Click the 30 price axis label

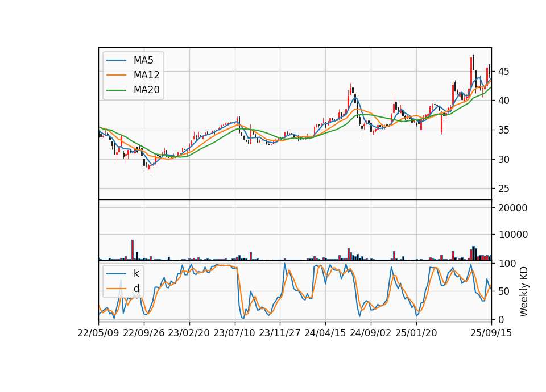pos(503,159)
